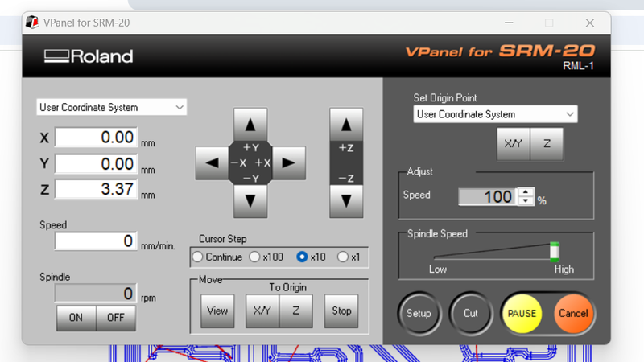Viewport: 644px width, 362px height.
Task: Click the Y coordinate field
Action: (96, 164)
